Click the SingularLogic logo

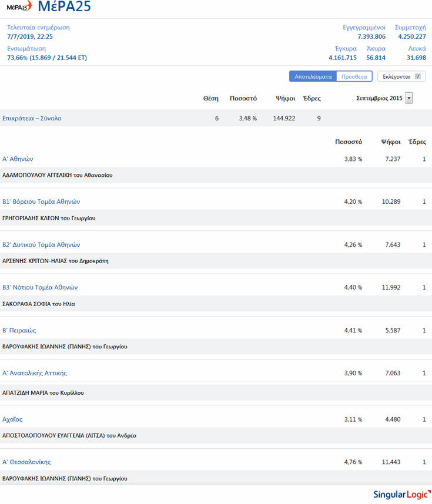pyautogui.click(x=400, y=495)
